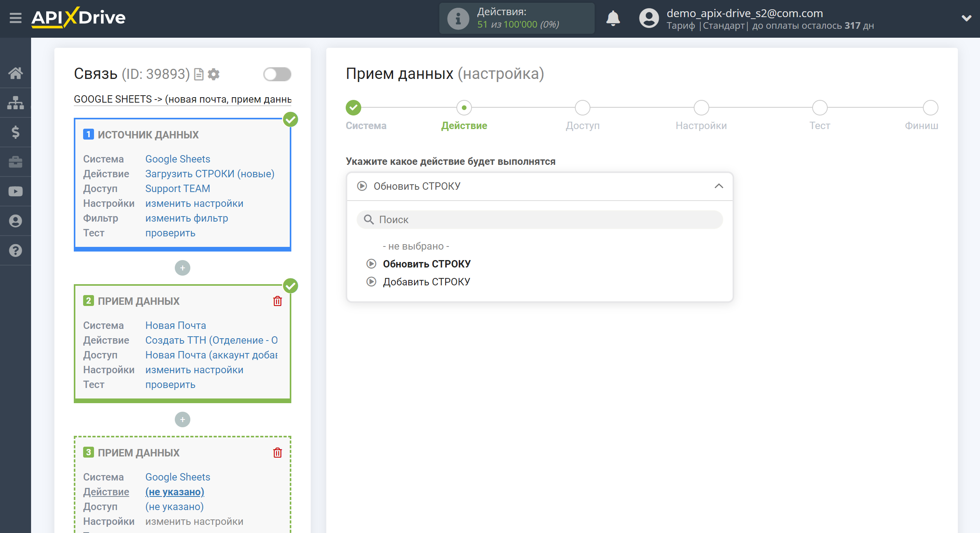Viewport: 980px width, 533px height.
Task: Open block 3 Google Sheets system link
Action: [x=178, y=477]
